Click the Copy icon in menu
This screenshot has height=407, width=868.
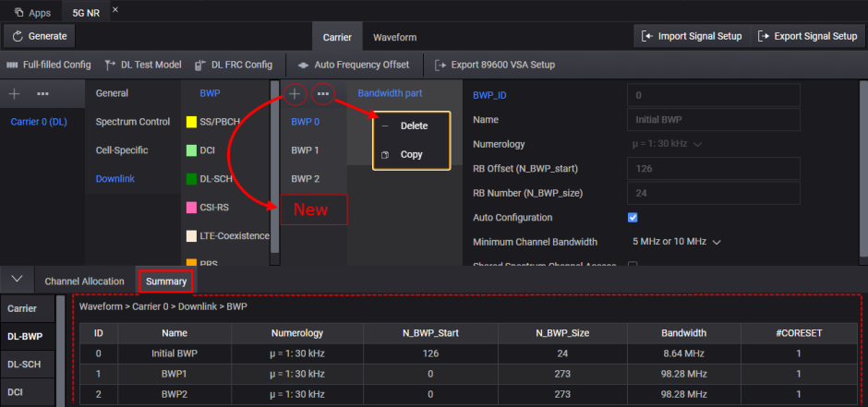385,155
